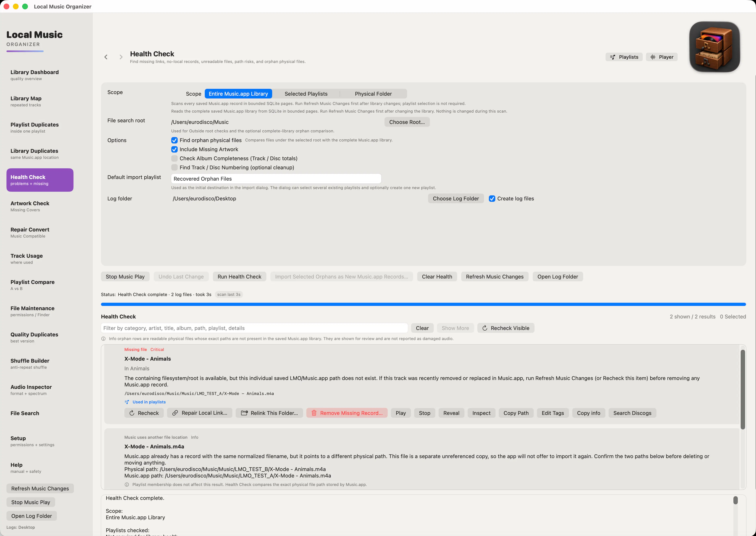Click the link icon on Repair Local Link

175,413
